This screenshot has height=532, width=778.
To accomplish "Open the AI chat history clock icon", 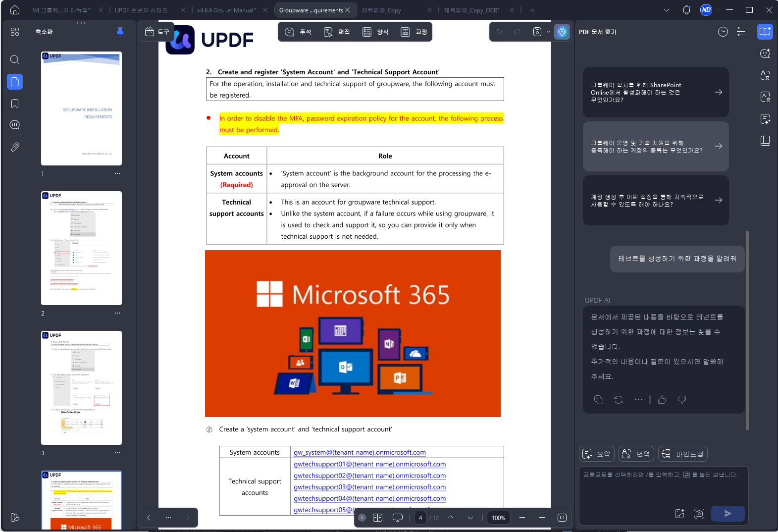I will tap(723, 32).
